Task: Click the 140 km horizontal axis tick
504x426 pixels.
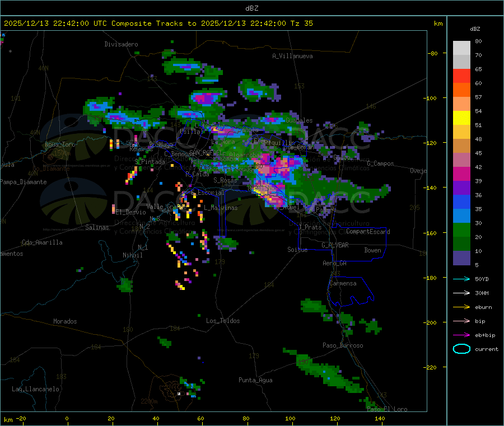Action: pyautogui.click(x=380, y=418)
